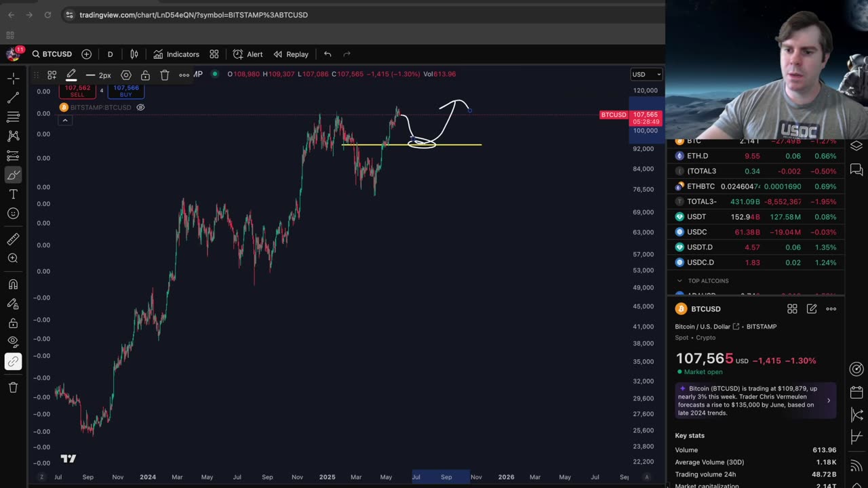
Task: Open the D timeframe interval selector
Action: pos(110,54)
